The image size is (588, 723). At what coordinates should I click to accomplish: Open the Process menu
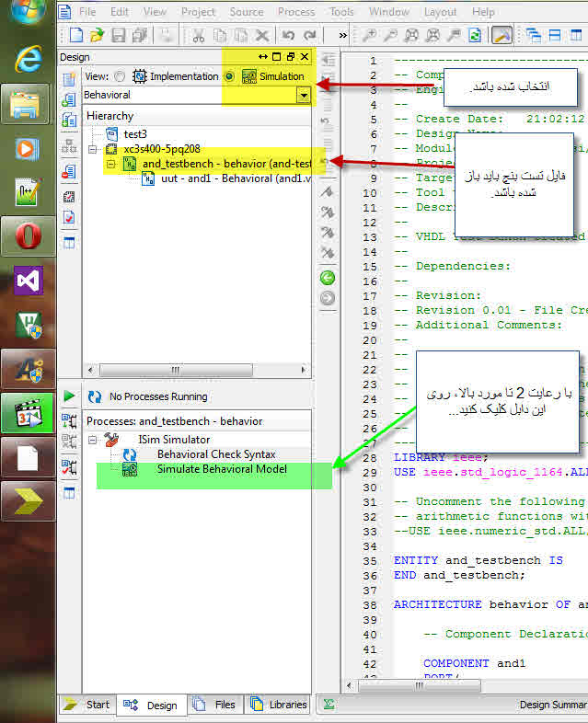pyautogui.click(x=295, y=12)
